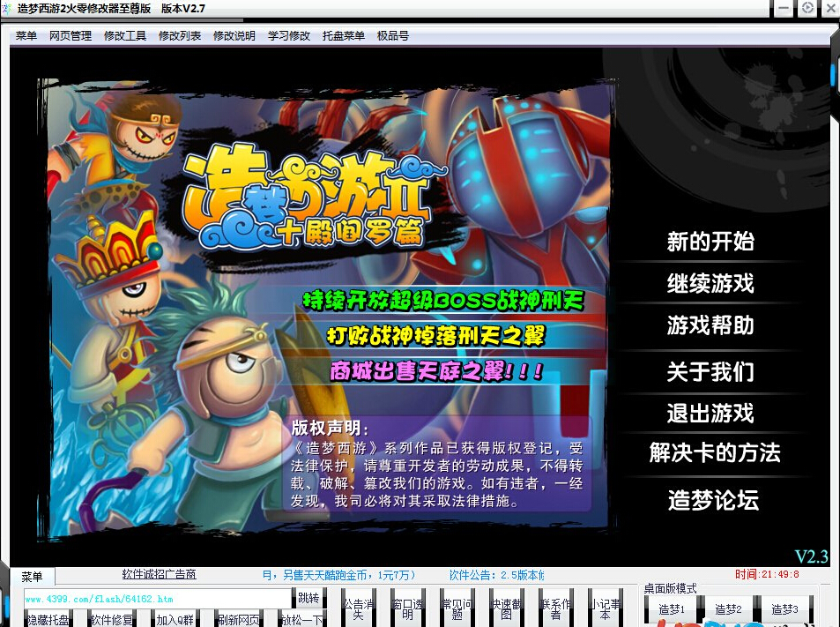This screenshot has height=627, width=840.
Task: Select the bottom 菜单 tab
Action: click(x=32, y=577)
